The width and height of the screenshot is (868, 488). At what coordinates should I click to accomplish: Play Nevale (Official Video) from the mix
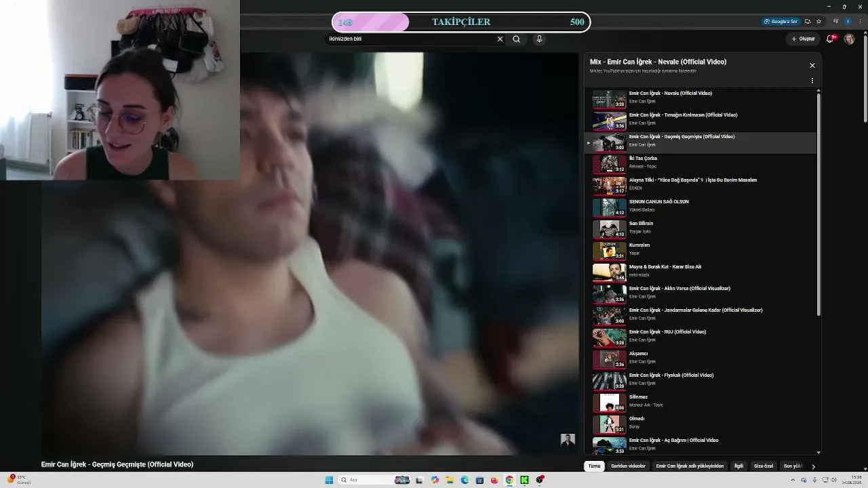click(701, 99)
